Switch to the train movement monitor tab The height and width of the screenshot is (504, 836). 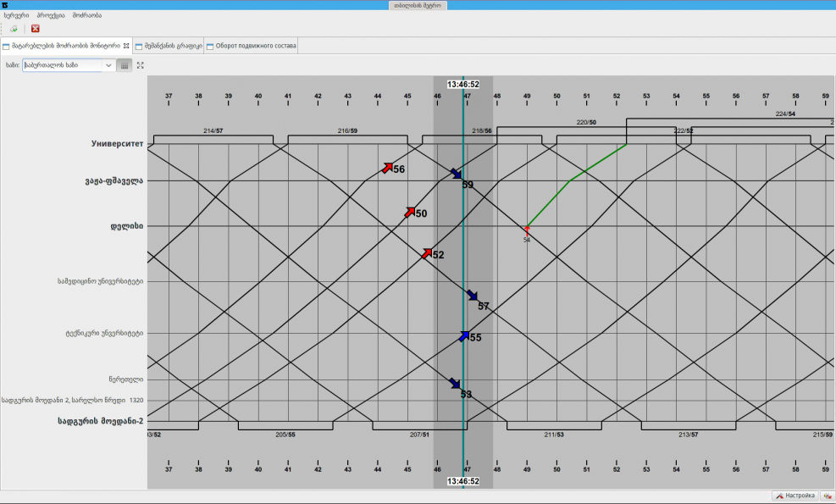[65, 46]
